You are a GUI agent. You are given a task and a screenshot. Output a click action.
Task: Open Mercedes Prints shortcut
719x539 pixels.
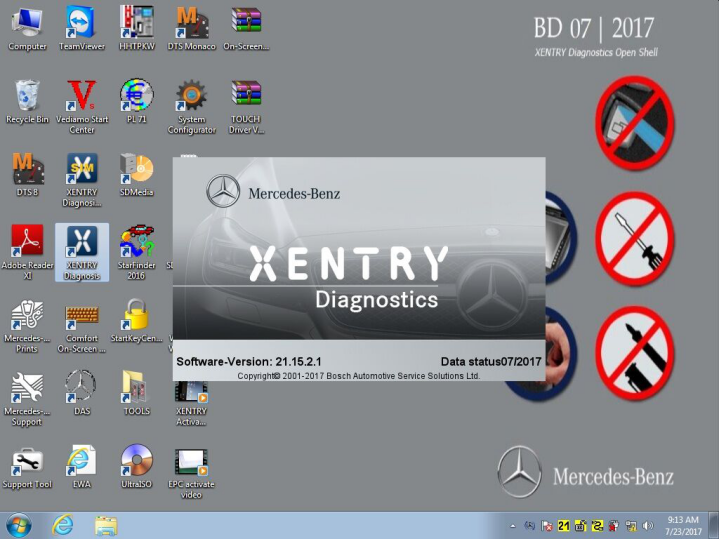coord(27,326)
